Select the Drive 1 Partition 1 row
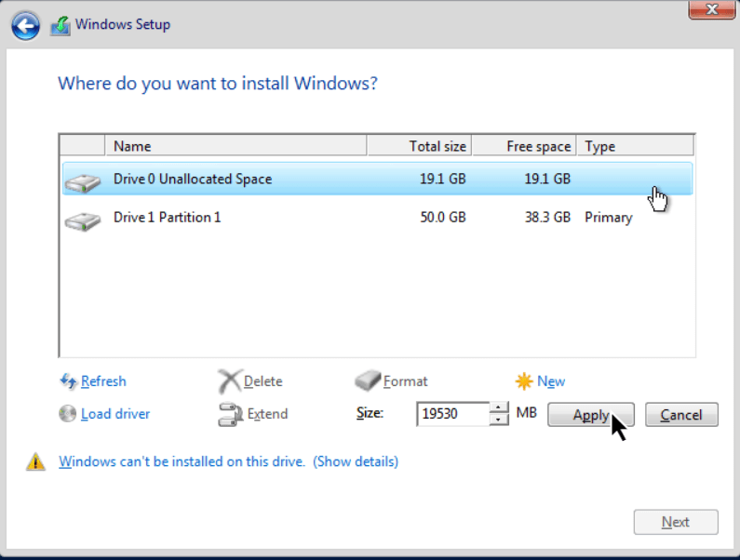This screenshot has width=740, height=560. coord(377,218)
